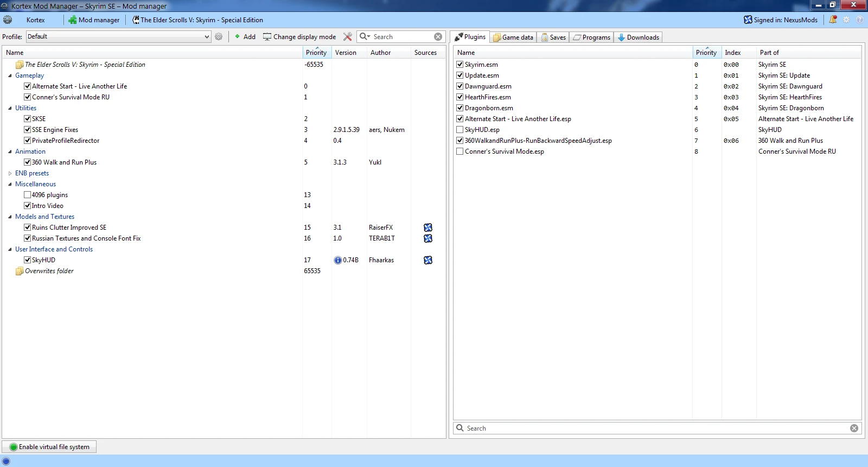This screenshot has width=868, height=467.
Task: Open the Downloads tab
Action: pyautogui.click(x=638, y=37)
